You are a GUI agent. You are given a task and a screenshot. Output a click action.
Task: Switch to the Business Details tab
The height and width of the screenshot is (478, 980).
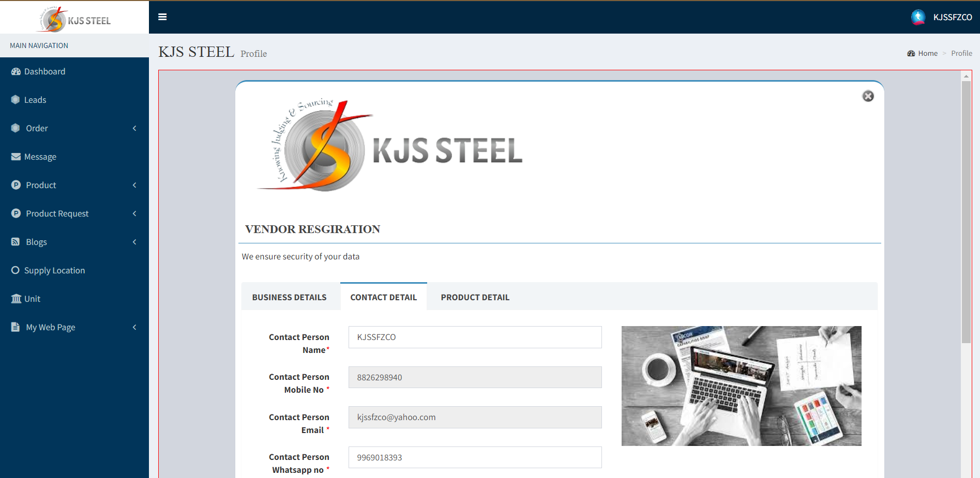(x=289, y=297)
